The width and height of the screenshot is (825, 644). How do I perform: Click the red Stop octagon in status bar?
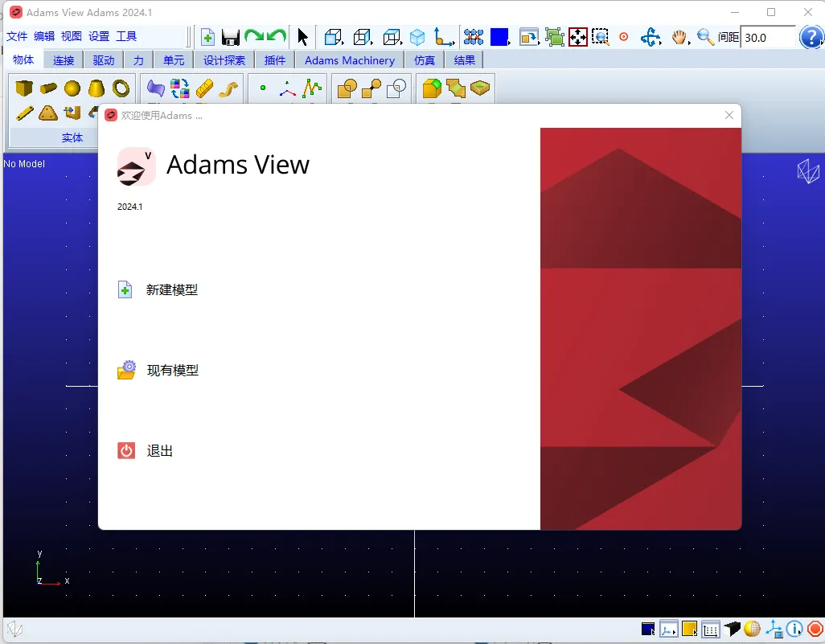[815, 629]
